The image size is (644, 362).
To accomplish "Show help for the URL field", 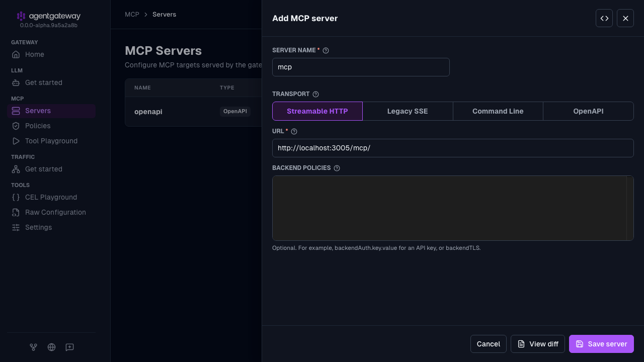I will click(294, 131).
